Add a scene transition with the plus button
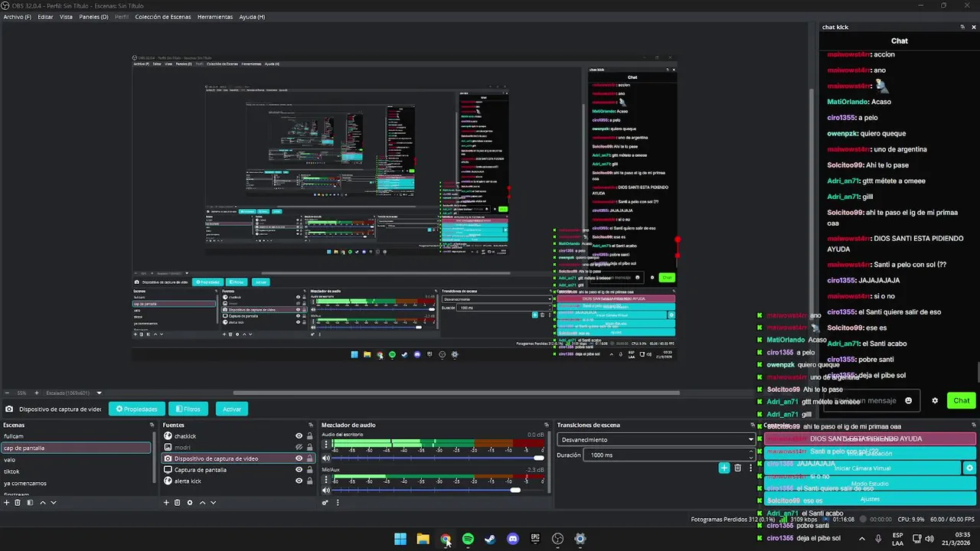Viewport: 980px width, 551px height. pyautogui.click(x=724, y=468)
